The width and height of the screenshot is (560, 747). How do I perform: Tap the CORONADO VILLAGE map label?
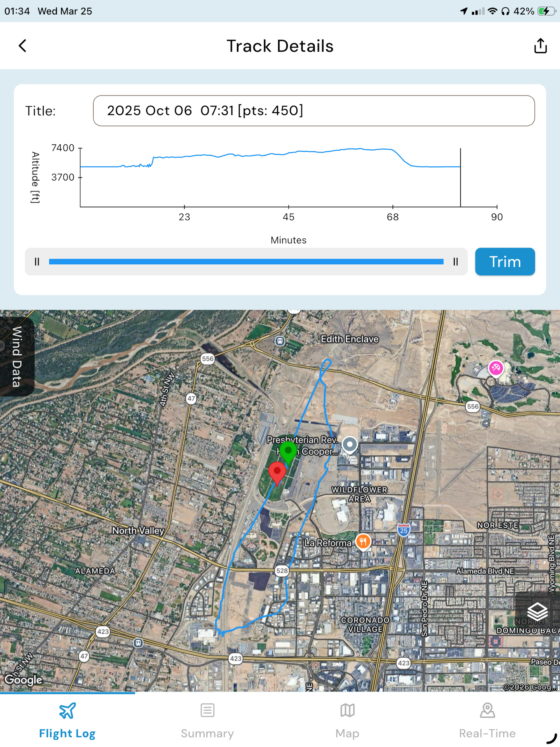click(365, 625)
